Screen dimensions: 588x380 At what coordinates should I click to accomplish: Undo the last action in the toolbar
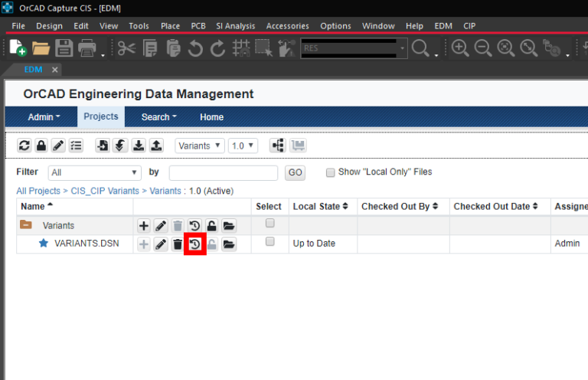(195, 48)
